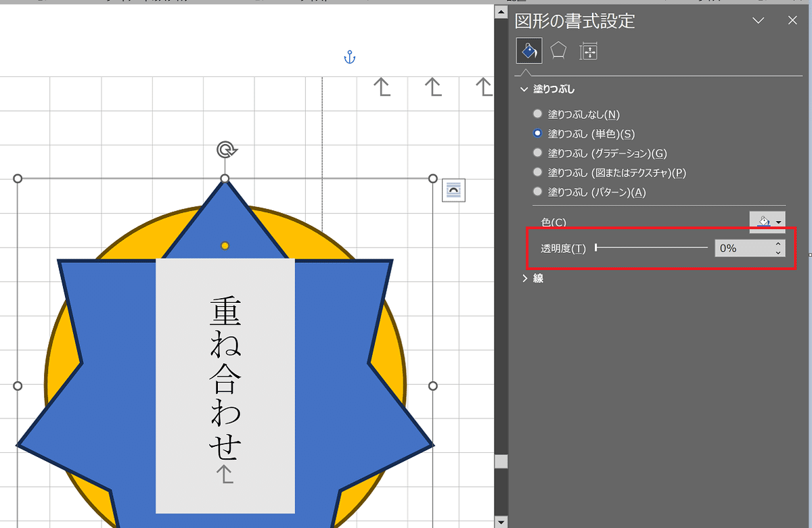Viewport: 812px width, 528px height.
Task: Click the top-right corner sizing handle
Action: tap(433, 178)
